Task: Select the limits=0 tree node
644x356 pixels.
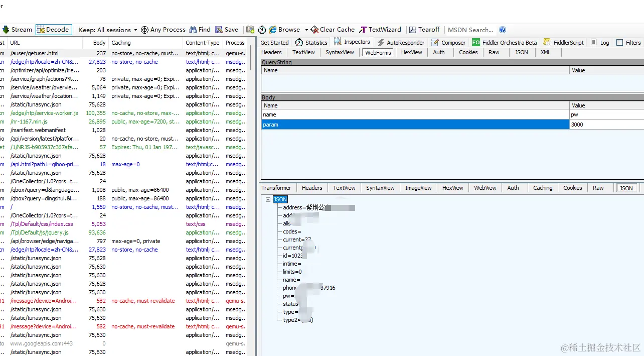Action: tap(292, 272)
